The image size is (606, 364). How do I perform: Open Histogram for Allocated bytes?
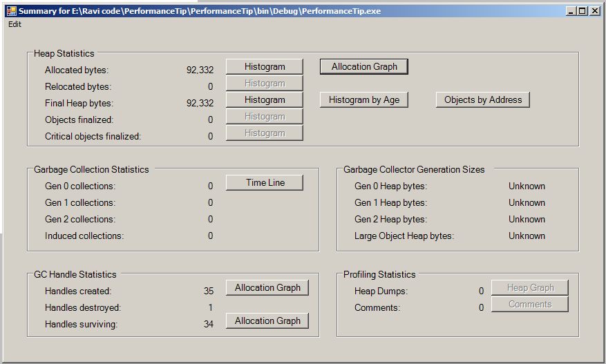pyautogui.click(x=265, y=66)
